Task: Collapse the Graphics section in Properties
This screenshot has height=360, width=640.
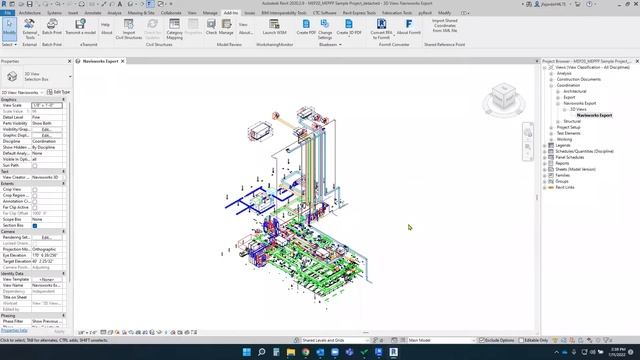Action: coord(63,100)
